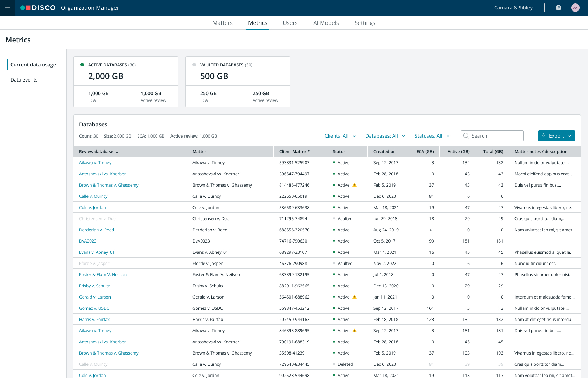588x378 pixels.
Task: Select Current data usage in sidebar
Action: coord(33,65)
